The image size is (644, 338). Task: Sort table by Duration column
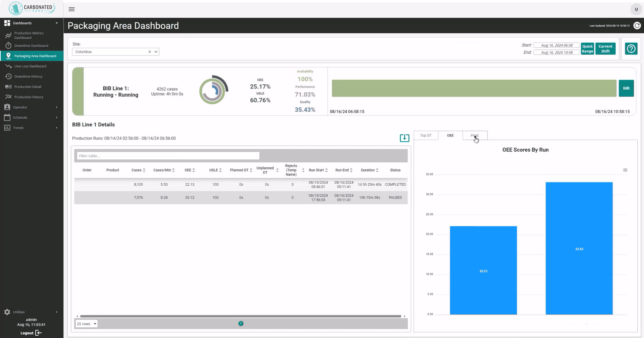click(377, 170)
